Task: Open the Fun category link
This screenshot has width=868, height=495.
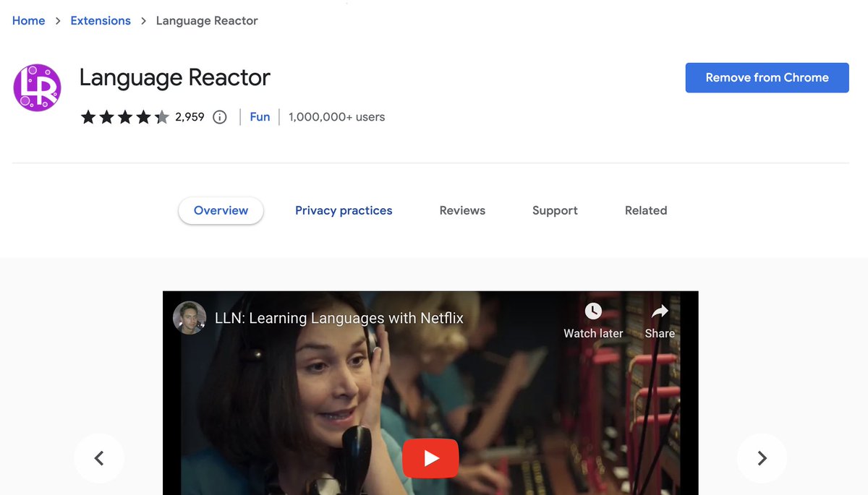Action: pos(260,117)
